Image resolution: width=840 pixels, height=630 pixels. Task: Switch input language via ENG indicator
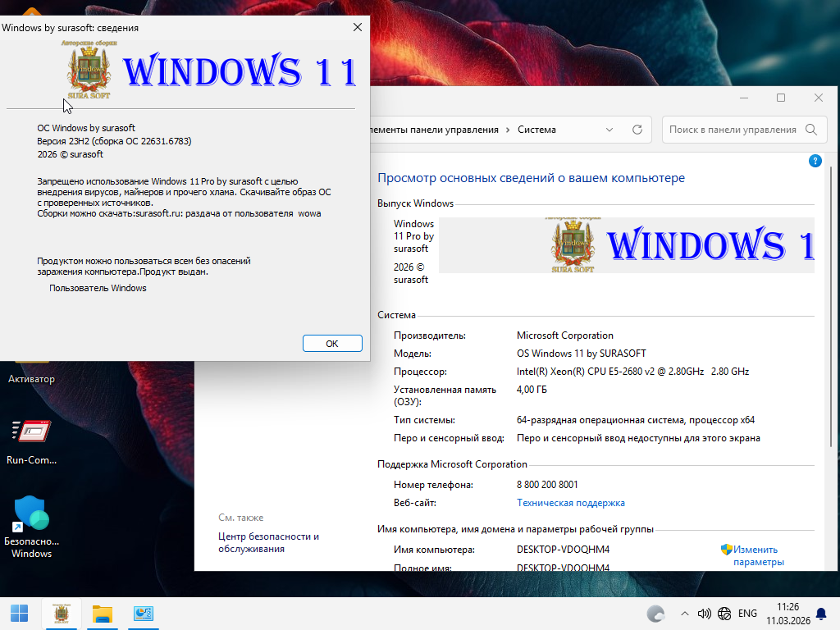click(747, 614)
